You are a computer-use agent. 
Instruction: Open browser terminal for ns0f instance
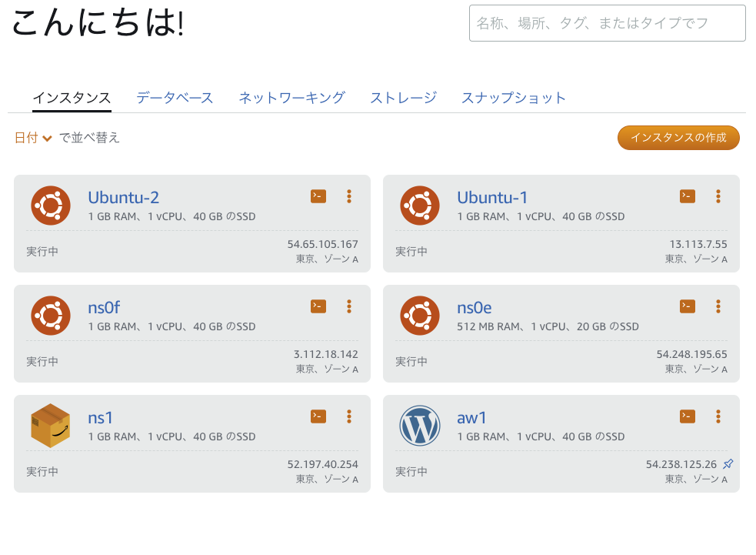[318, 306]
